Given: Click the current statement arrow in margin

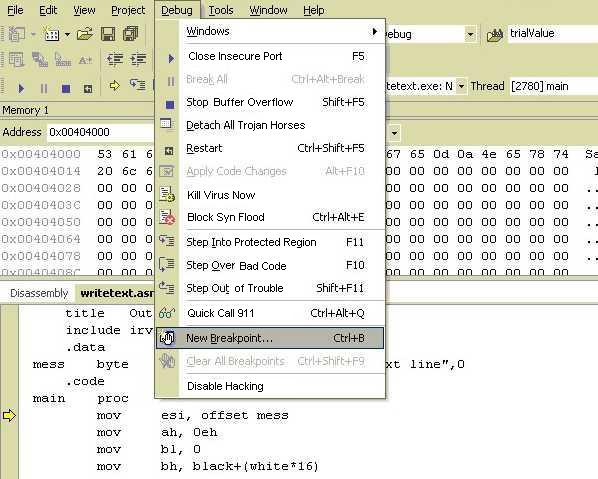Looking at the screenshot, I should point(9,415).
